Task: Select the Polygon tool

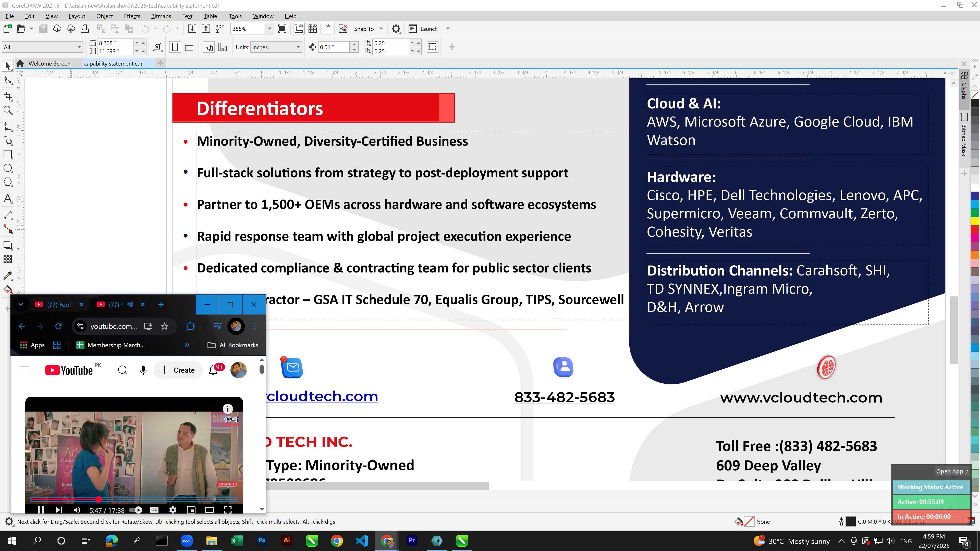Action: point(8,182)
